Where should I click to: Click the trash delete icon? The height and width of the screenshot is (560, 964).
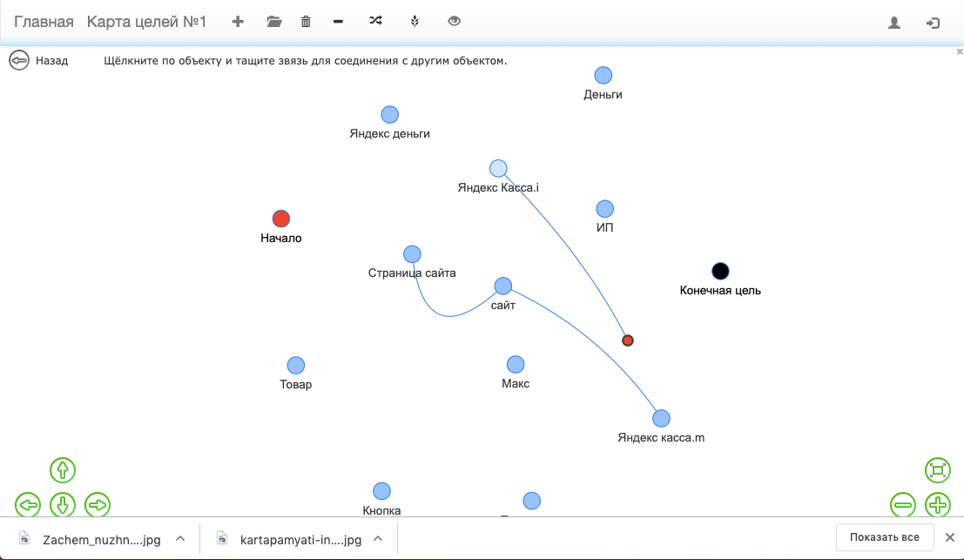point(306,22)
